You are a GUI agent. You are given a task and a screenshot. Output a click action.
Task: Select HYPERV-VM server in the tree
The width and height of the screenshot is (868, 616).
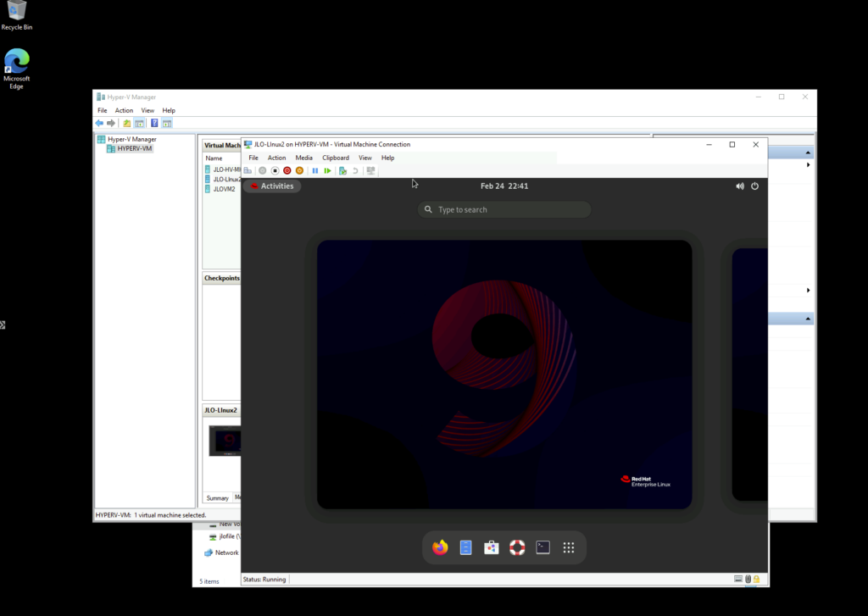135,148
